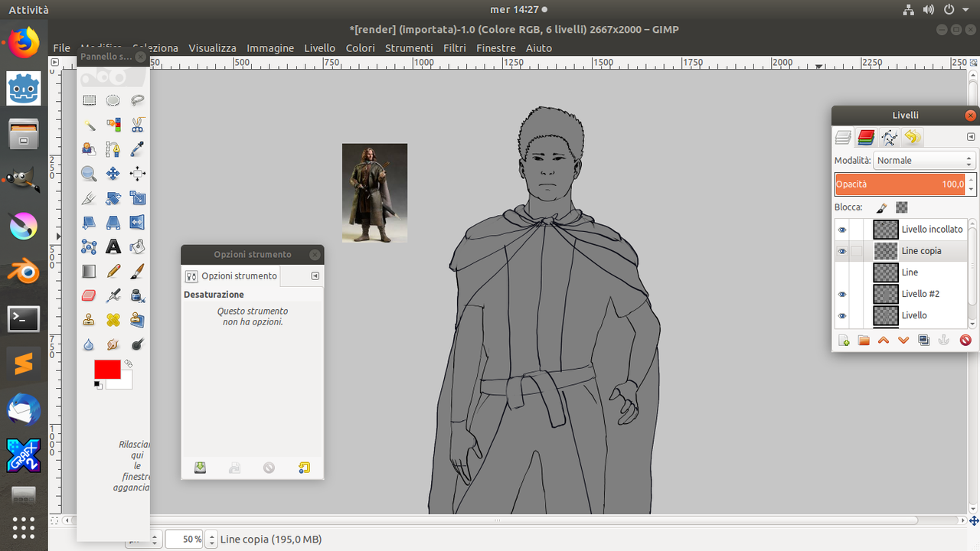The width and height of the screenshot is (980, 551).
Task: Select the Pencil tool
Action: tap(113, 271)
